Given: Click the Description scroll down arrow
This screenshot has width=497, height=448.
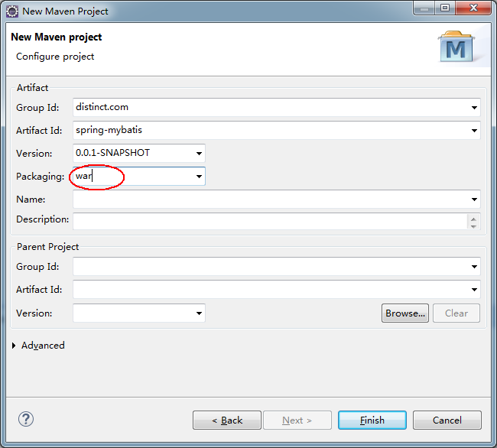Looking at the screenshot, I should (x=474, y=226).
